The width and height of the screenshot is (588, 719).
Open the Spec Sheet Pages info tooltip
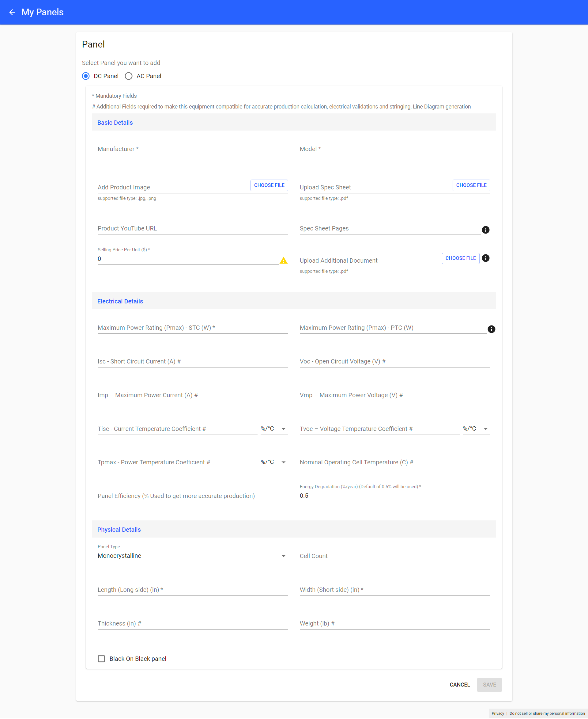(x=486, y=230)
